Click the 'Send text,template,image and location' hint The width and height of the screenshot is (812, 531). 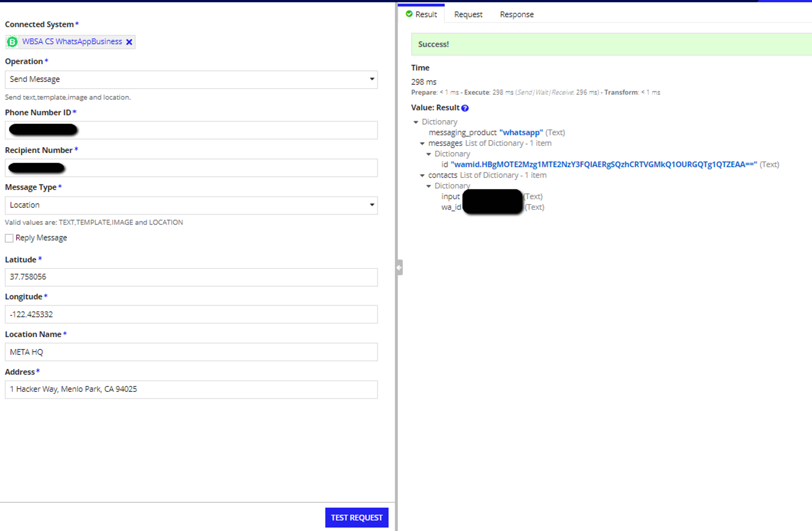[68, 97]
